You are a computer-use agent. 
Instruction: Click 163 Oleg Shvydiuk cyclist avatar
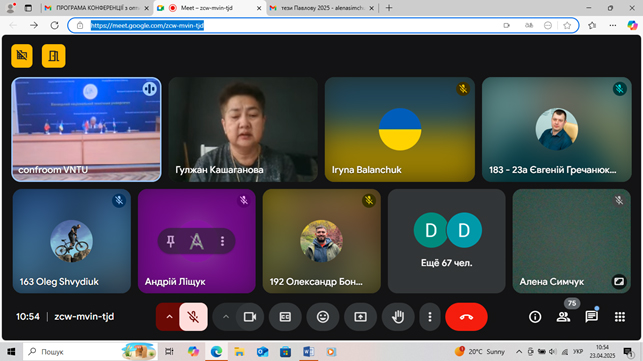pos(71,241)
